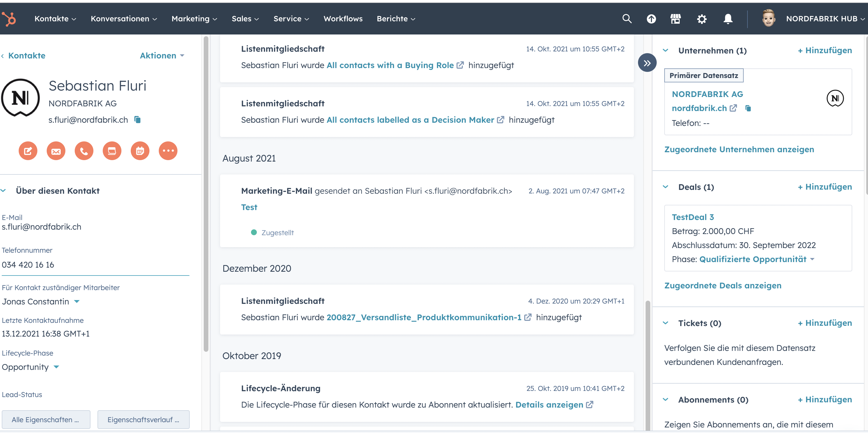The image size is (868, 433).
Task: Collapse the Deals (1) section
Action: pyautogui.click(x=665, y=187)
